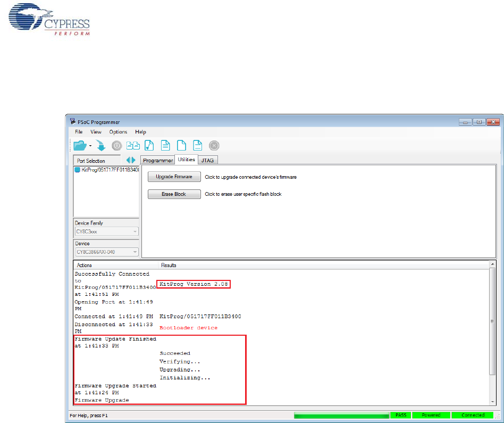Click the document with checkmark toolbar icon
The width and height of the screenshot is (504, 423).
click(149, 146)
